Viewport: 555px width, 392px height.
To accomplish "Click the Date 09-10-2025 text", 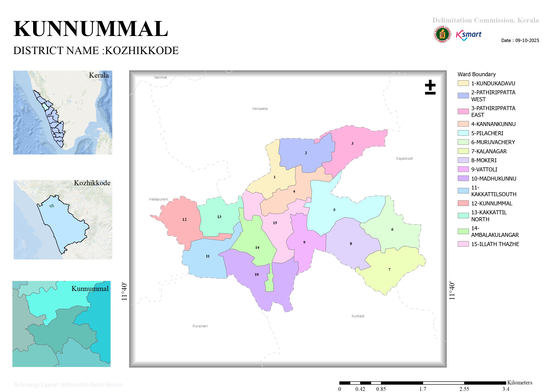I will click(x=520, y=40).
